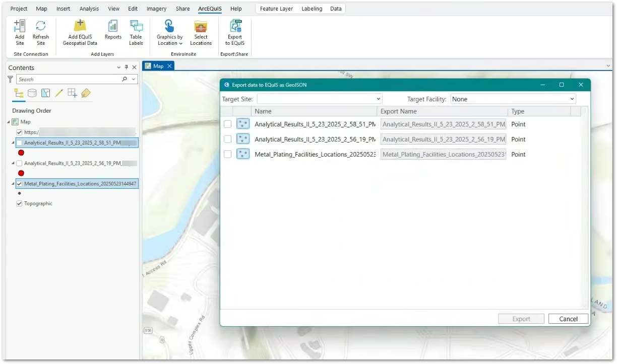Open the Add Site tool
Image resolution: width=617 pixels, height=364 pixels.
coord(19,32)
